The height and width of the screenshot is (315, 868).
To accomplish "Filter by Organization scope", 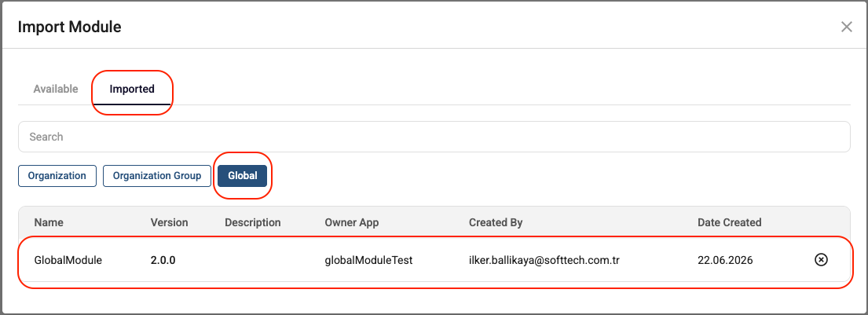I will 57,176.
